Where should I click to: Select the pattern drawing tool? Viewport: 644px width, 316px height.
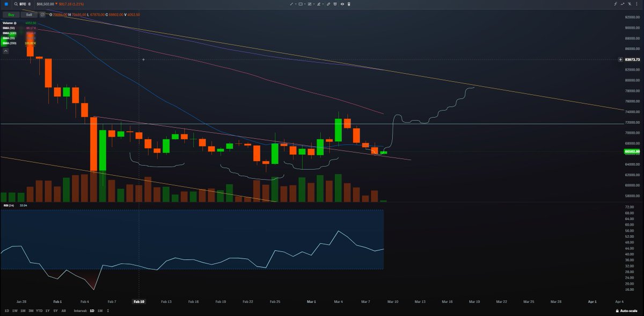309,4
